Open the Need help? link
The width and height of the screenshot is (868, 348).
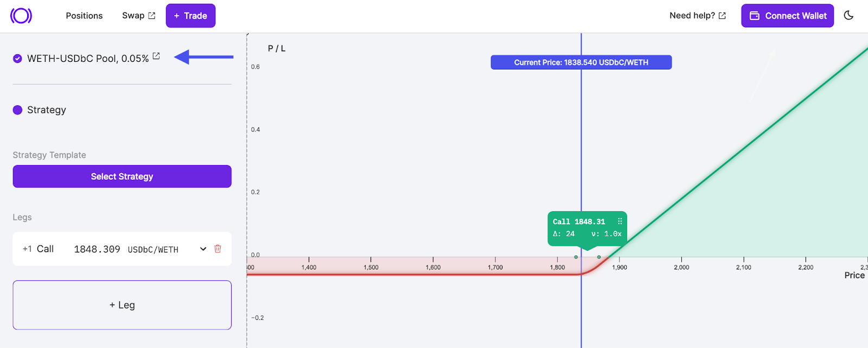point(692,16)
